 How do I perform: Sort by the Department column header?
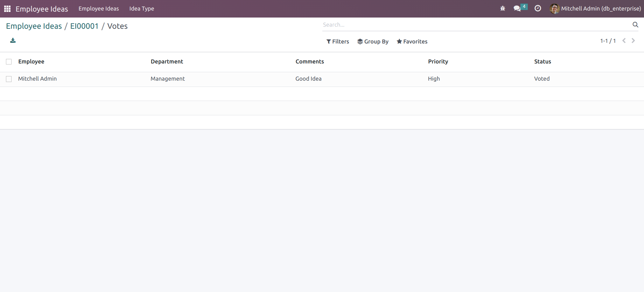(x=167, y=61)
